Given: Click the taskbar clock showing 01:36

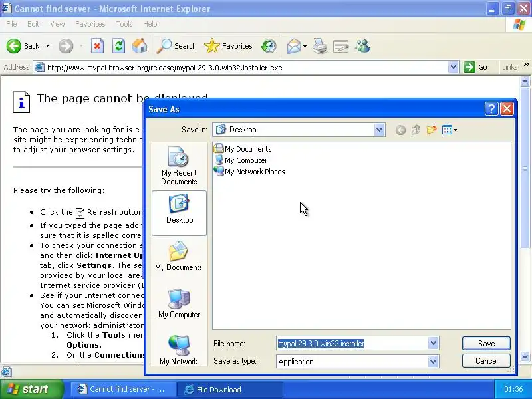Looking at the screenshot, I should pyautogui.click(x=513, y=389).
